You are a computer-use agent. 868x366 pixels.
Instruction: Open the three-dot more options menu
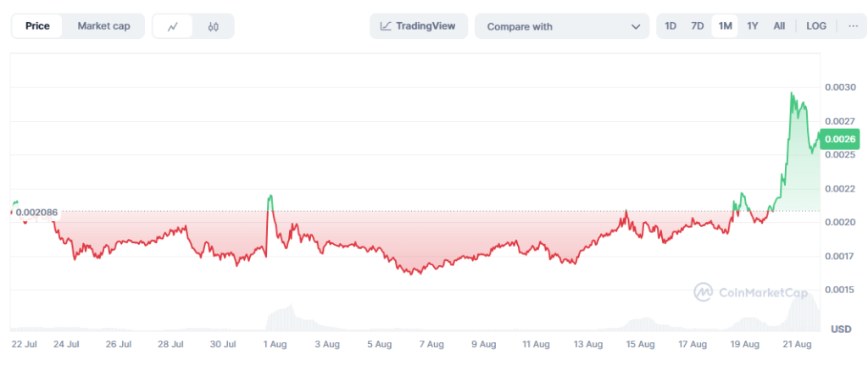(x=852, y=26)
